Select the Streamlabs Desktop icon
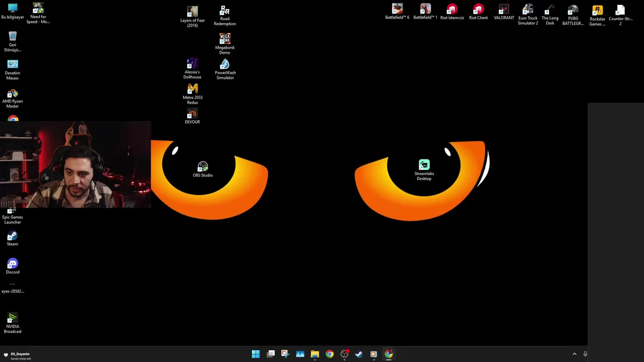This screenshot has width=644, height=362. pos(424,170)
